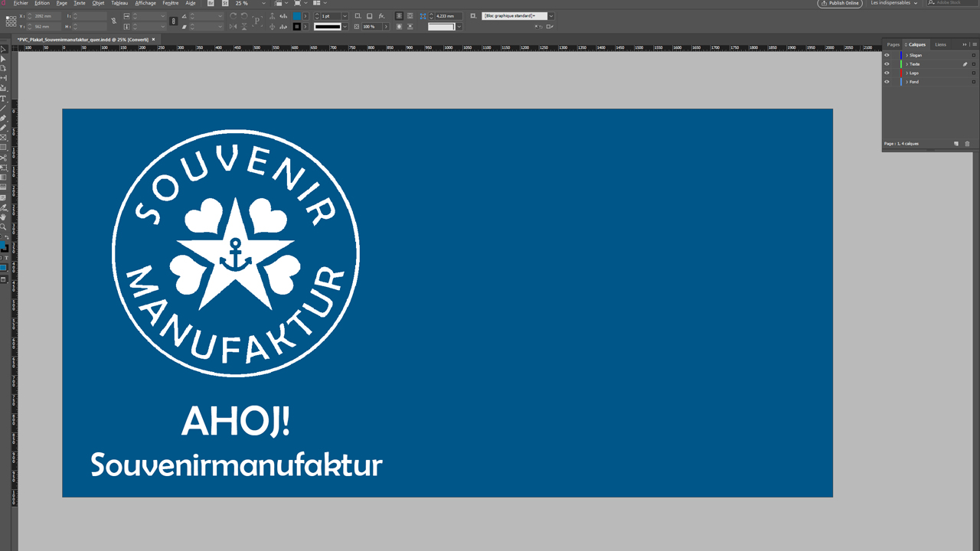The height and width of the screenshot is (551, 980).
Task: Click the reference point locator grid
Action: click(11, 21)
